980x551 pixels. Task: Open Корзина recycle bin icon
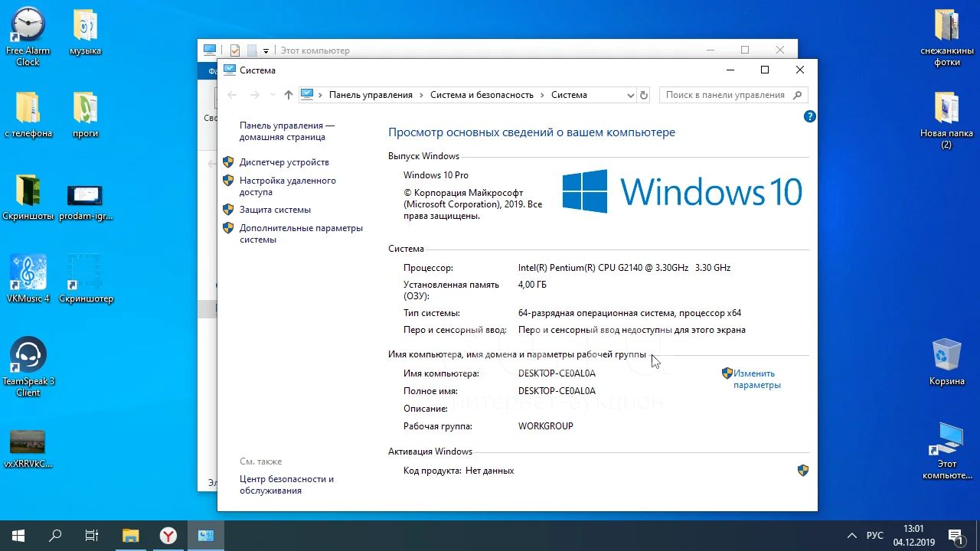(947, 362)
